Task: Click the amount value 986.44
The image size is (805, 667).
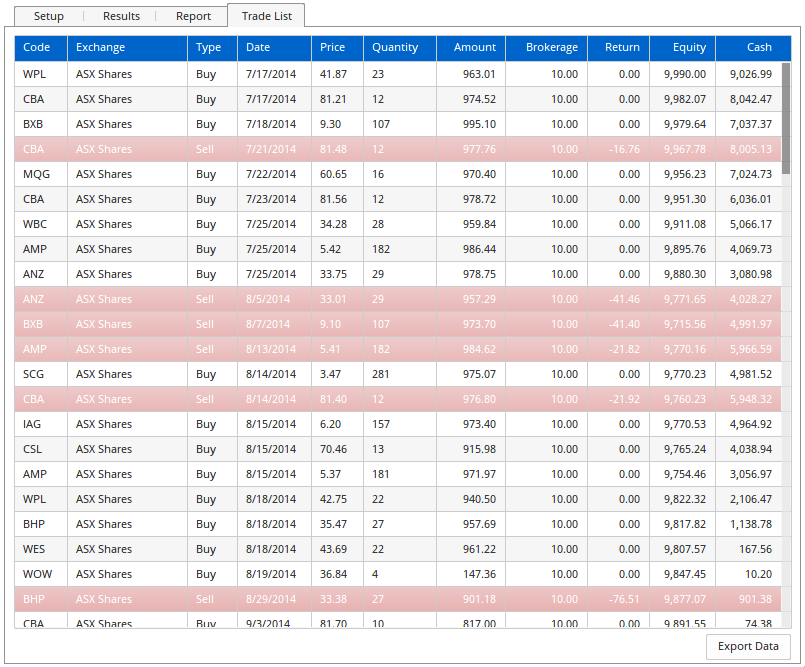Action: pyautogui.click(x=480, y=249)
